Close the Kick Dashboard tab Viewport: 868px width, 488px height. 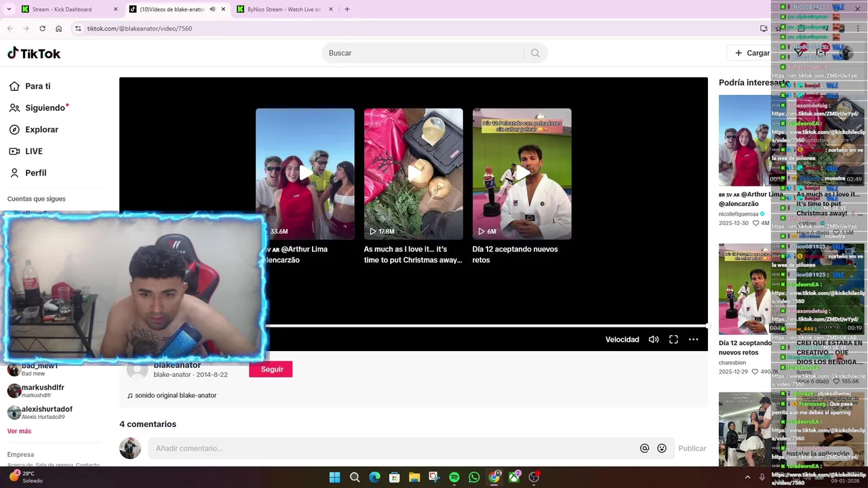pyautogui.click(x=115, y=9)
